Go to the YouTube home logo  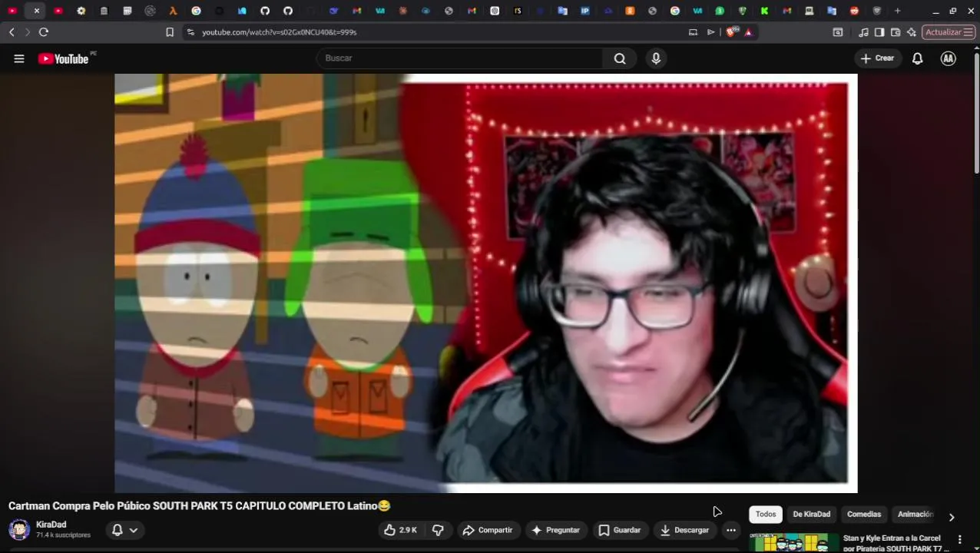63,58
